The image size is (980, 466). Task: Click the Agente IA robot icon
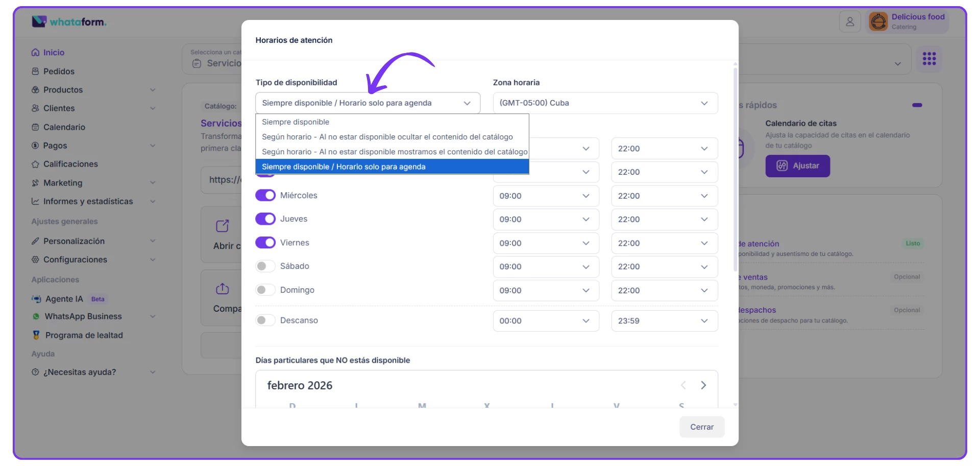pos(36,299)
